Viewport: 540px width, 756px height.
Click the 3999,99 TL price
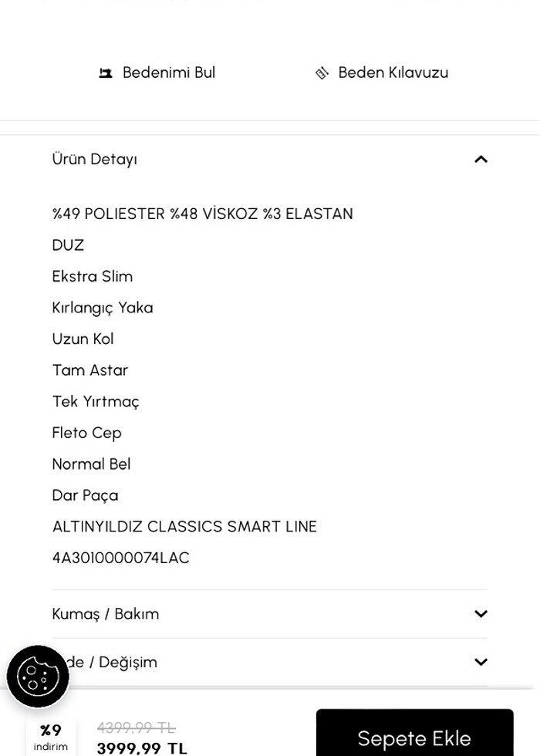point(140,747)
